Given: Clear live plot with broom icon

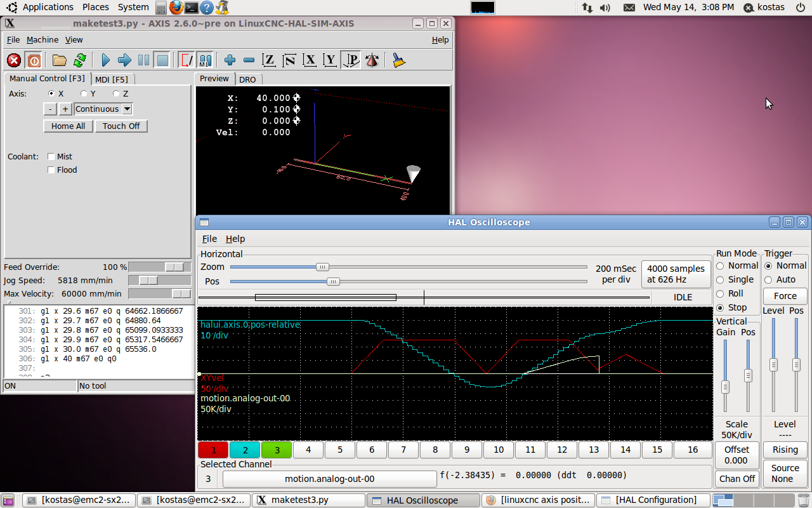Looking at the screenshot, I should pos(398,60).
